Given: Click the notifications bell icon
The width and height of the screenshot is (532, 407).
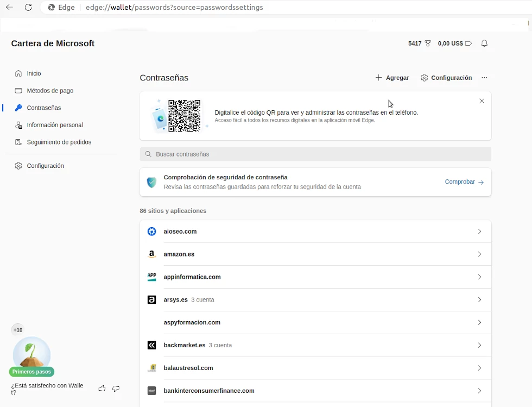Looking at the screenshot, I should pos(484,43).
